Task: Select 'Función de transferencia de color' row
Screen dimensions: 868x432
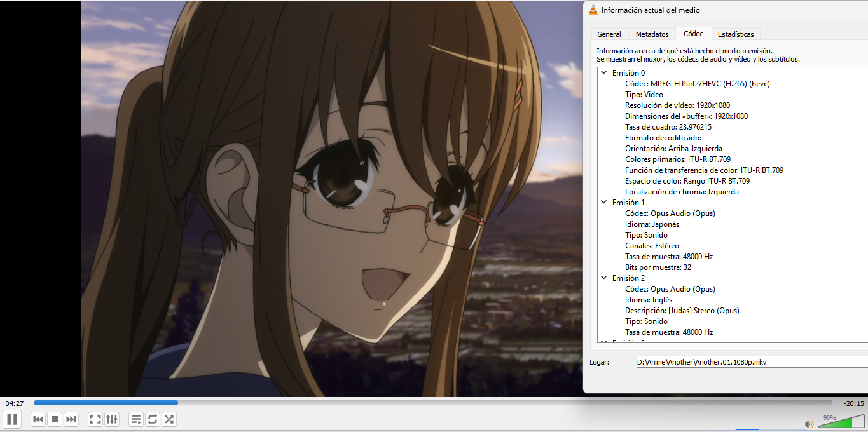Action: point(704,170)
